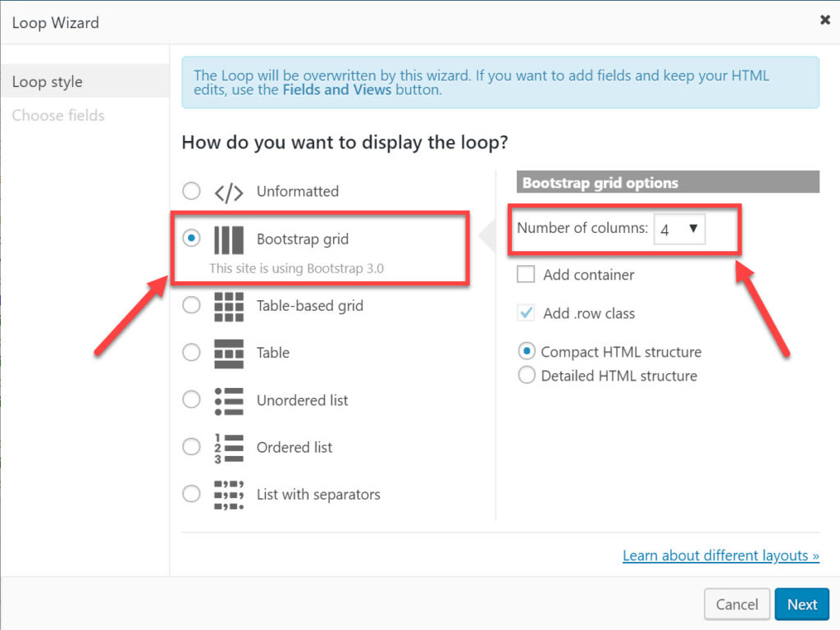This screenshot has width=840, height=630.
Task: Open Learn about different layouts link
Action: pyautogui.click(x=720, y=556)
